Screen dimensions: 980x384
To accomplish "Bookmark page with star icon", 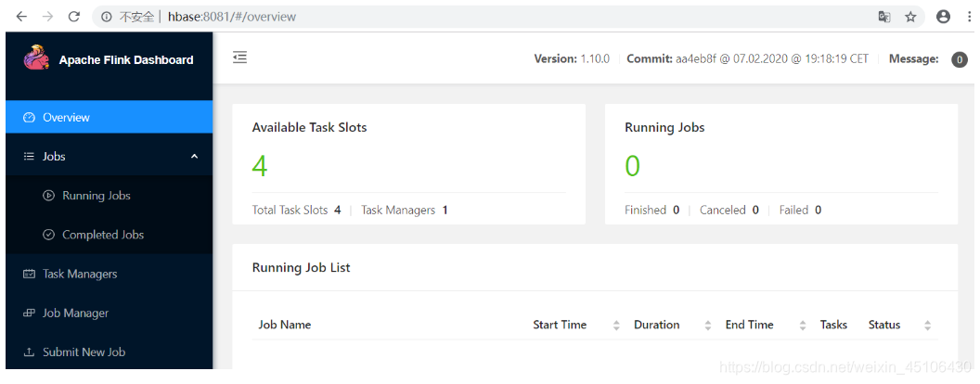I will coord(910,17).
